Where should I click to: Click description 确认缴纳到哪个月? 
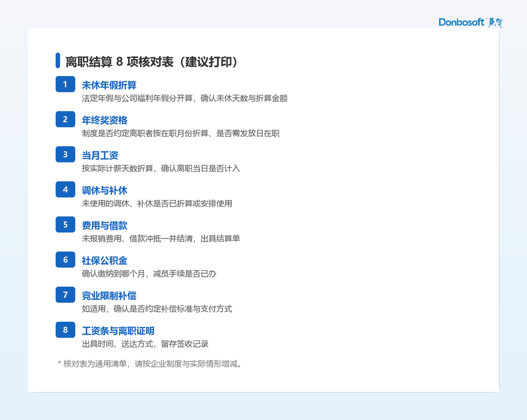coord(113,274)
